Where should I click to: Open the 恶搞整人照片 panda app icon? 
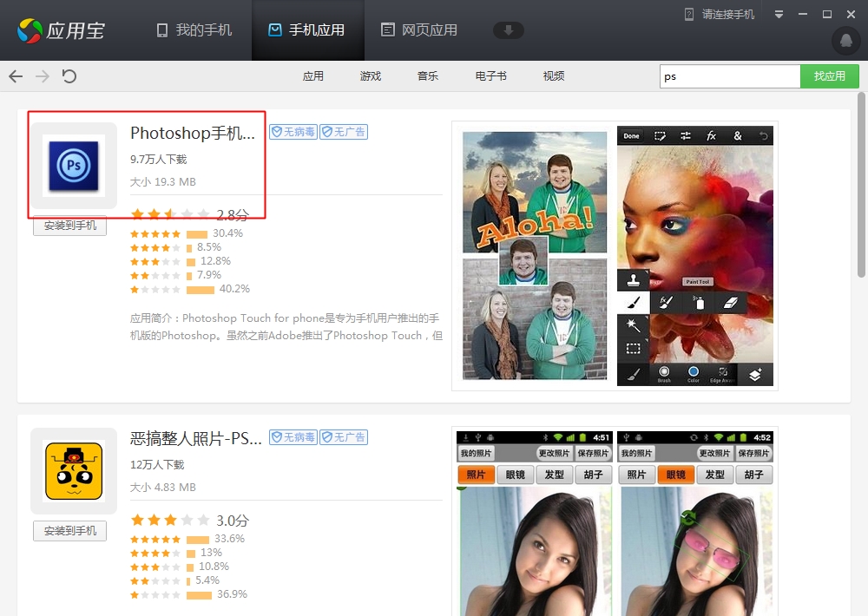74,471
